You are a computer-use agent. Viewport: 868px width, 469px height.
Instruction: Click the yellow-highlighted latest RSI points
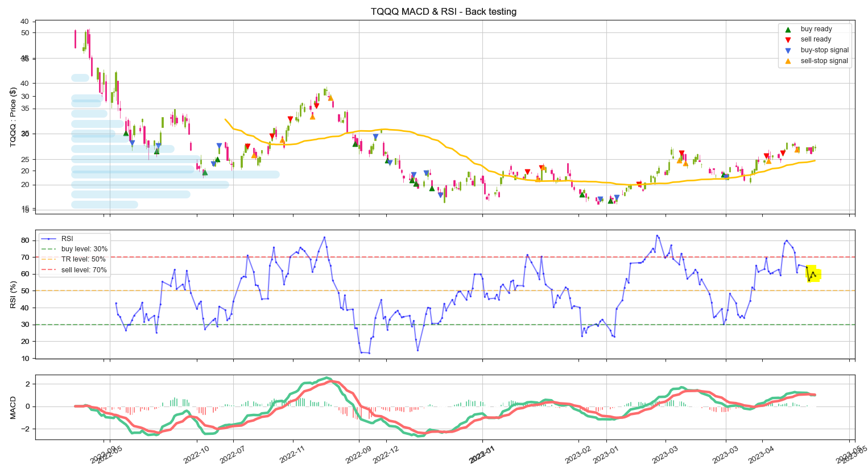[x=813, y=275]
